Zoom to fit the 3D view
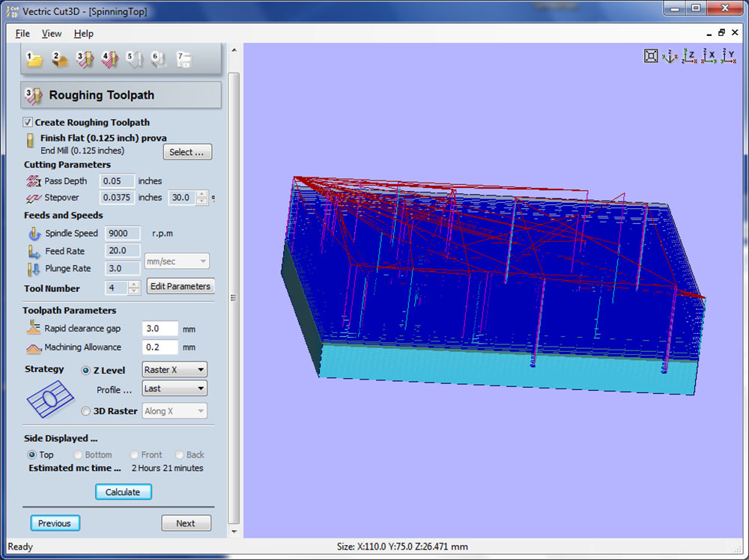The width and height of the screenshot is (749, 560). [x=651, y=56]
